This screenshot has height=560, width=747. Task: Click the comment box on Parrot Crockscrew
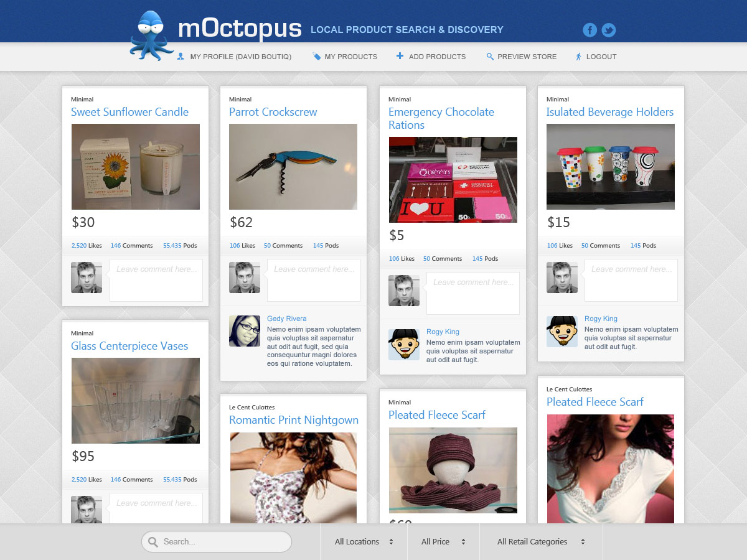[314, 280]
